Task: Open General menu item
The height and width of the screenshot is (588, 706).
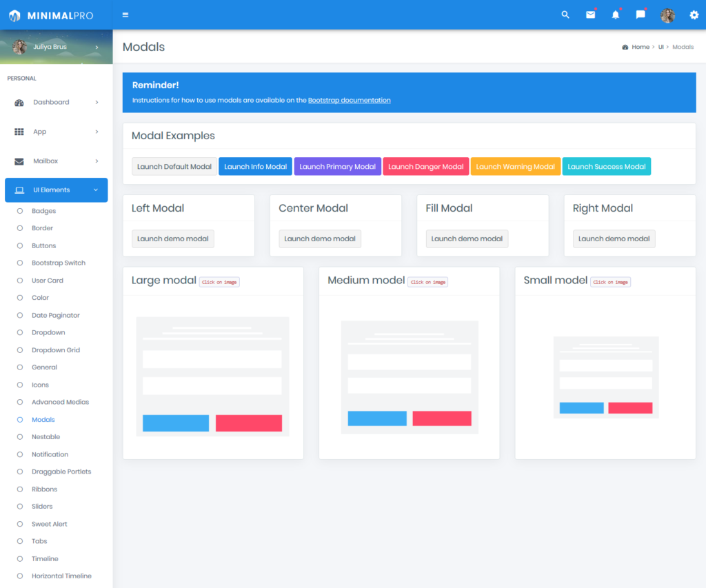Action: click(x=45, y=367)
